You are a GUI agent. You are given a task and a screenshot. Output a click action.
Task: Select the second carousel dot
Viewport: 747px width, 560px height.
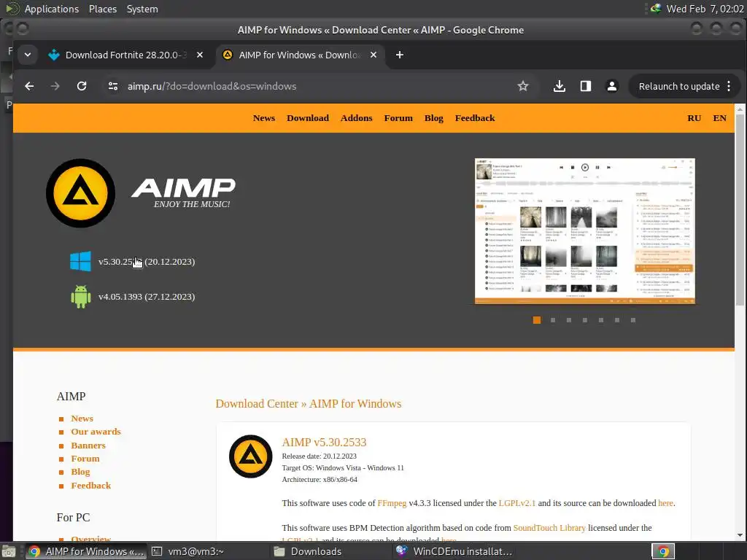553,320
